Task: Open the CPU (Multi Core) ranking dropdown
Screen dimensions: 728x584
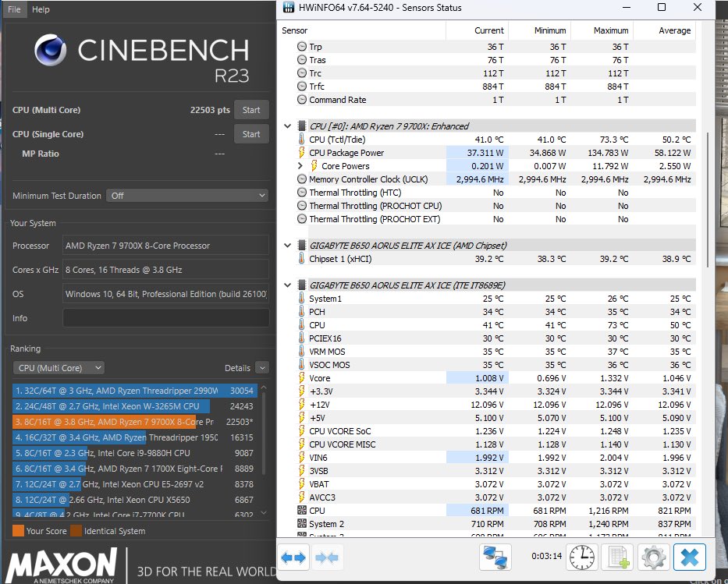Action: 59,368
